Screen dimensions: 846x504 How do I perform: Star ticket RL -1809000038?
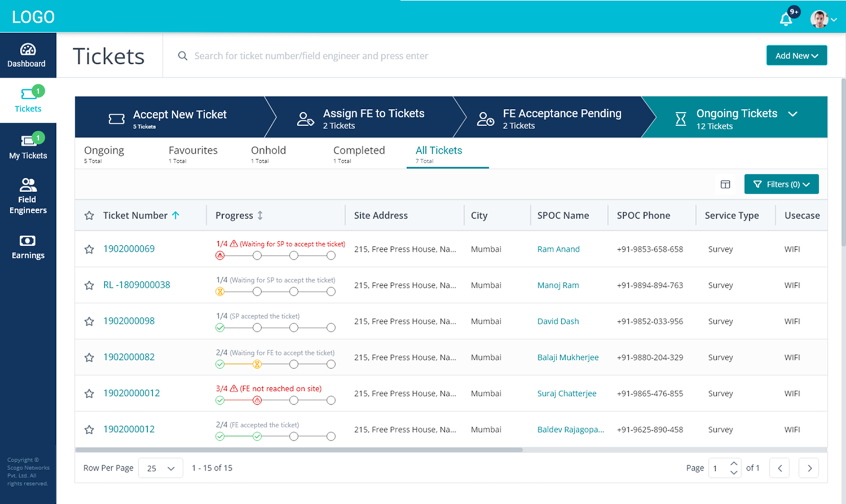(x=89, y=285)
